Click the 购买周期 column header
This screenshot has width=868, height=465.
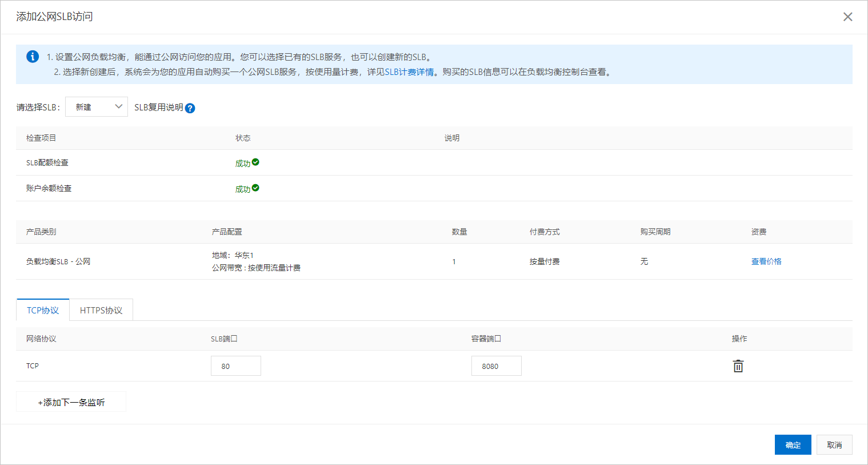click(655, 232)
